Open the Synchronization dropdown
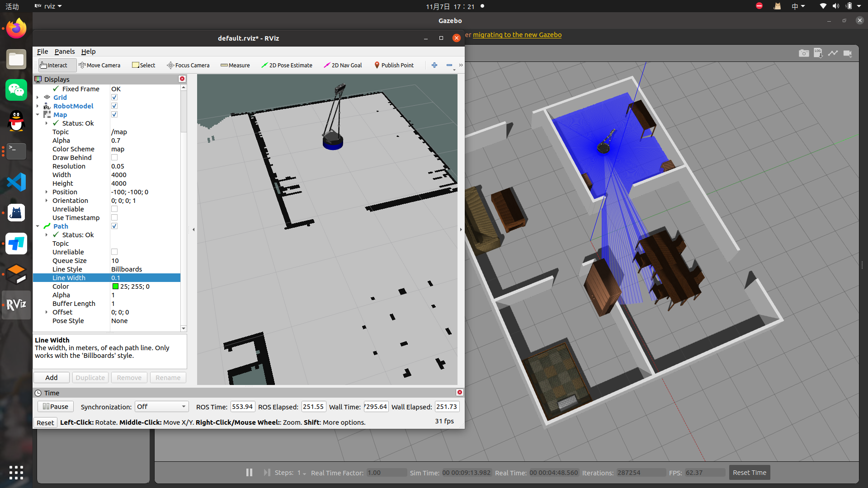The height and width of the screenshot is (488, 868). click(161, 407)
